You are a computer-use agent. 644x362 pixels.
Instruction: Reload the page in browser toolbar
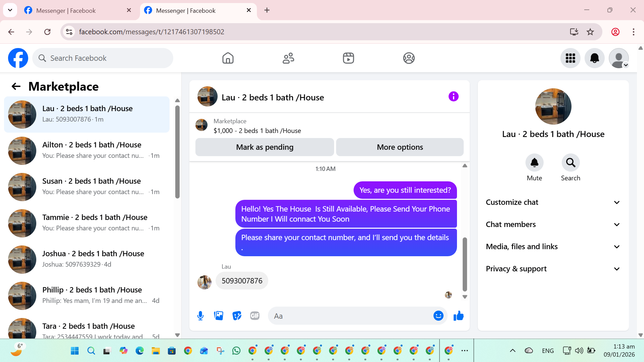coord(47,32)
